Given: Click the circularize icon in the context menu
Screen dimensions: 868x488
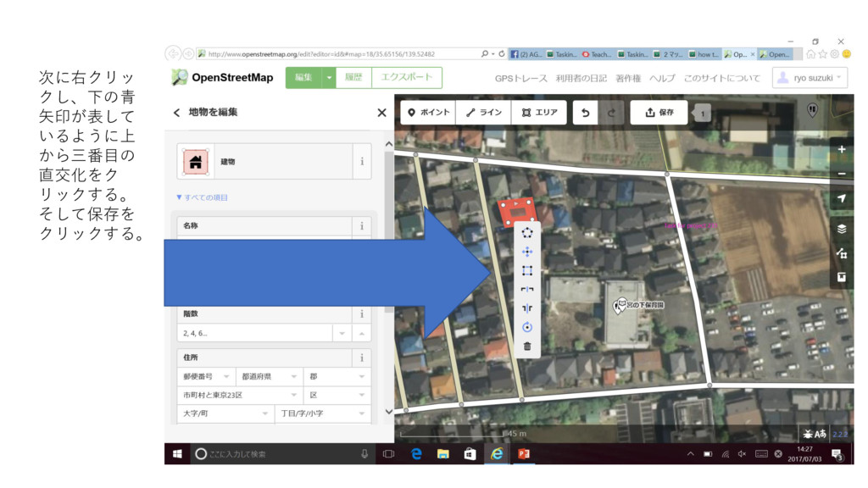Looking at the screenshot, I should (527, 233).
